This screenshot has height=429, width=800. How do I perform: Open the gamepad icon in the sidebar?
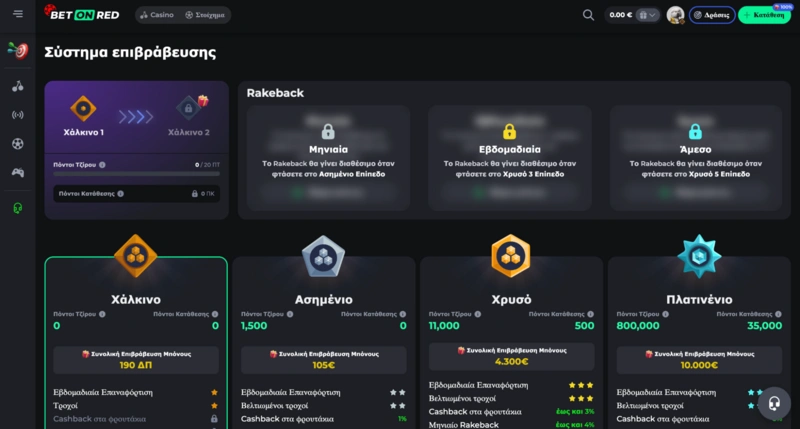[x=17, y=173]
